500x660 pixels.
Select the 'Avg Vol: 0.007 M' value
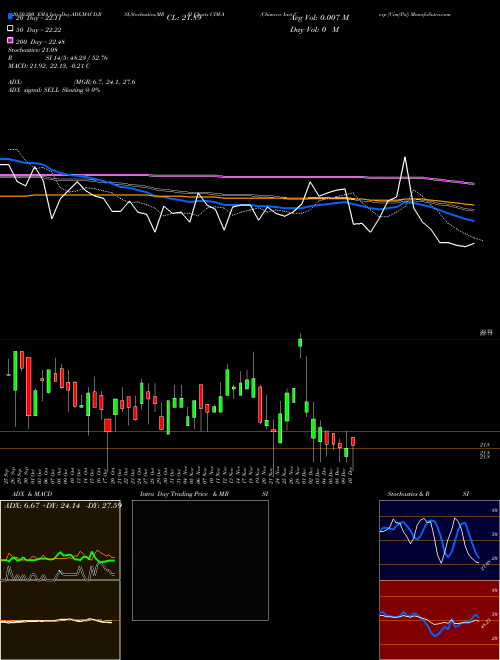(320, 18)
